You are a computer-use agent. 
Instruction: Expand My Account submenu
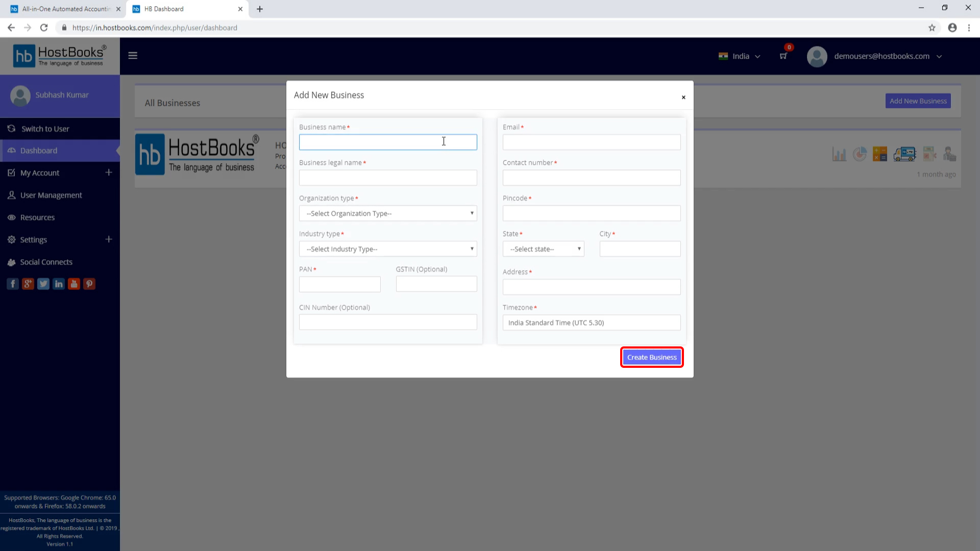[109, 172]
